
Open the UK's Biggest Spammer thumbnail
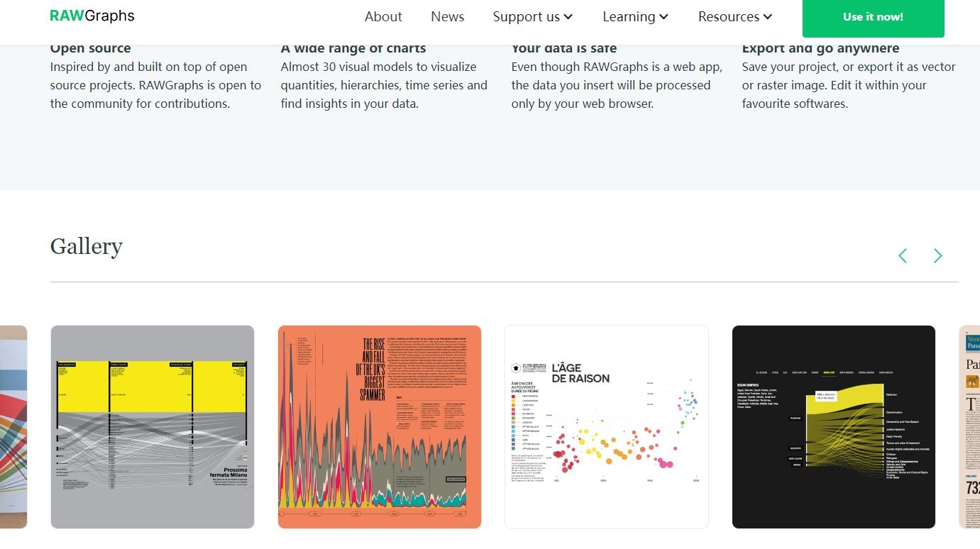coord(380,427)
